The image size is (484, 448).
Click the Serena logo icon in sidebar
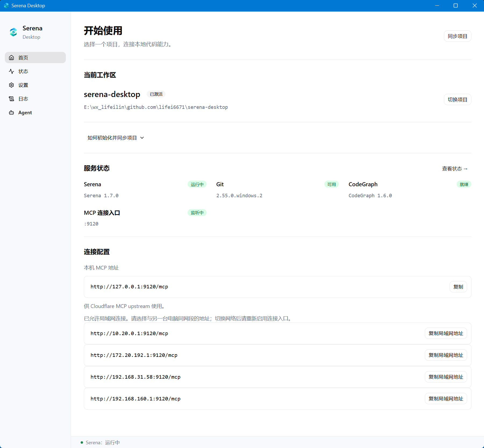click(x=13, y=32)
